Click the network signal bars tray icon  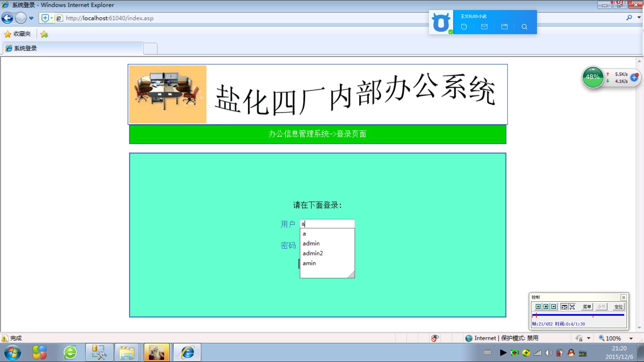[x=537, y=353]
